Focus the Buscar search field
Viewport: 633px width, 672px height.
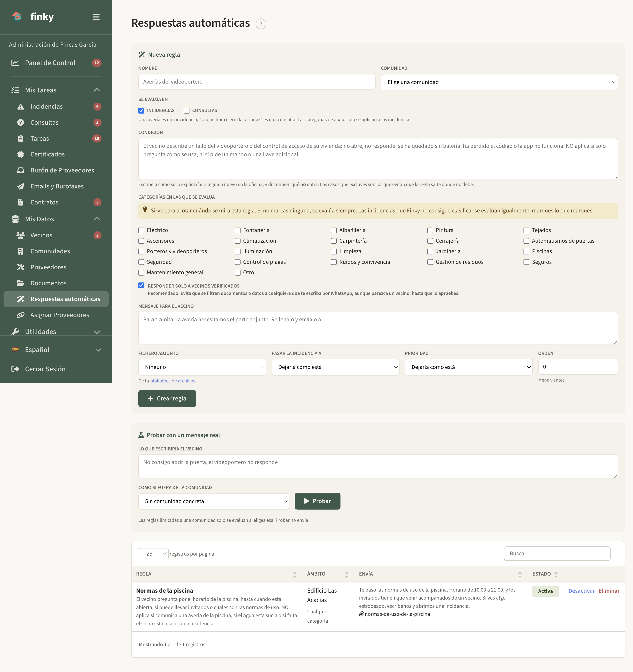tap(557, 554)
